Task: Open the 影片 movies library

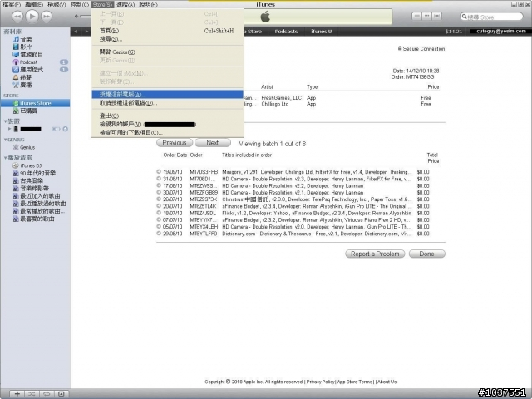Action: 26,47
